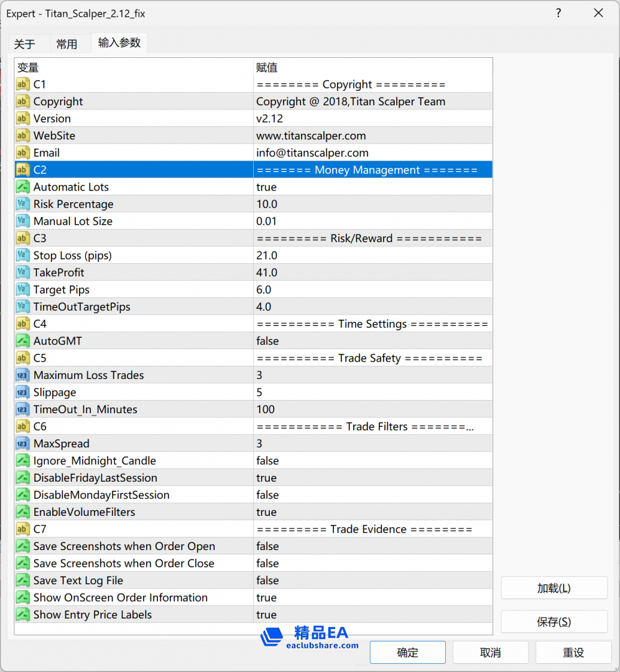Click the integer icon next to Maximum Loss Trades
Image resolution: width=620 pixels, height=672 pixels.
pos(23,375)
